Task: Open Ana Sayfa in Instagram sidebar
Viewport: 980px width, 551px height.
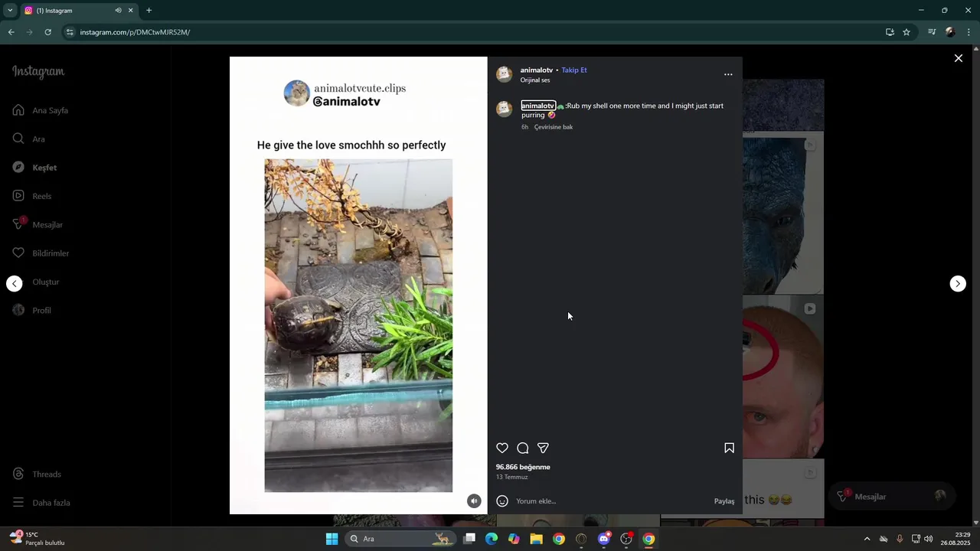Action: 41,110
